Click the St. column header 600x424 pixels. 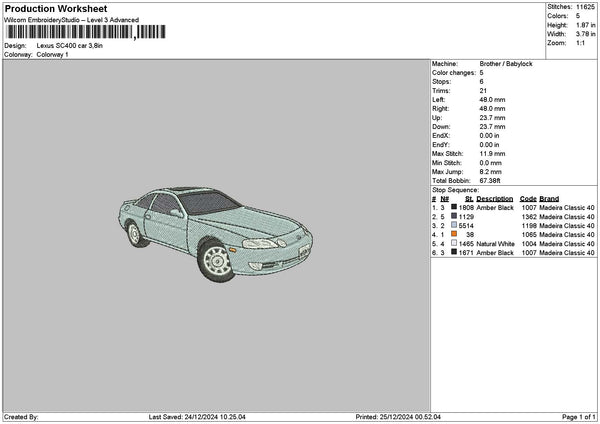coord(468,198)
